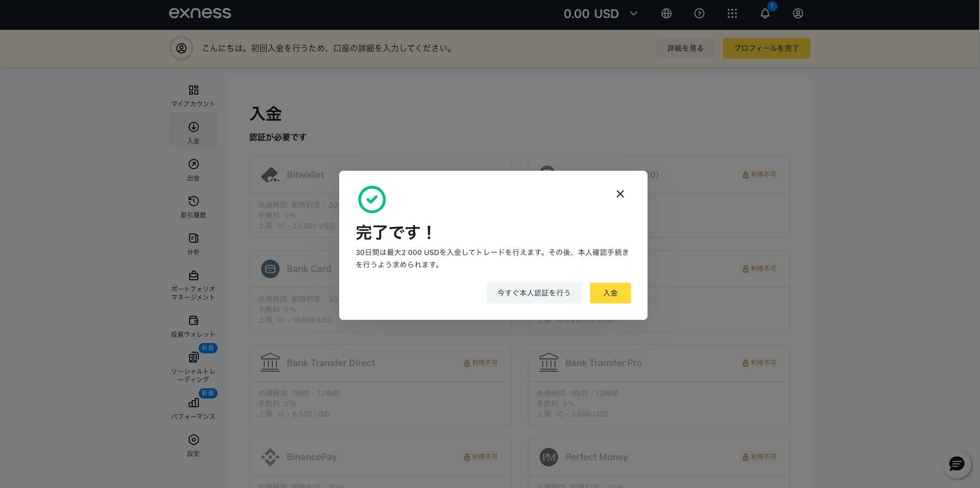Open 分析 in the sidebar
Image resolution: width=980 pixels, height=488 pixels.
point(193,244)
